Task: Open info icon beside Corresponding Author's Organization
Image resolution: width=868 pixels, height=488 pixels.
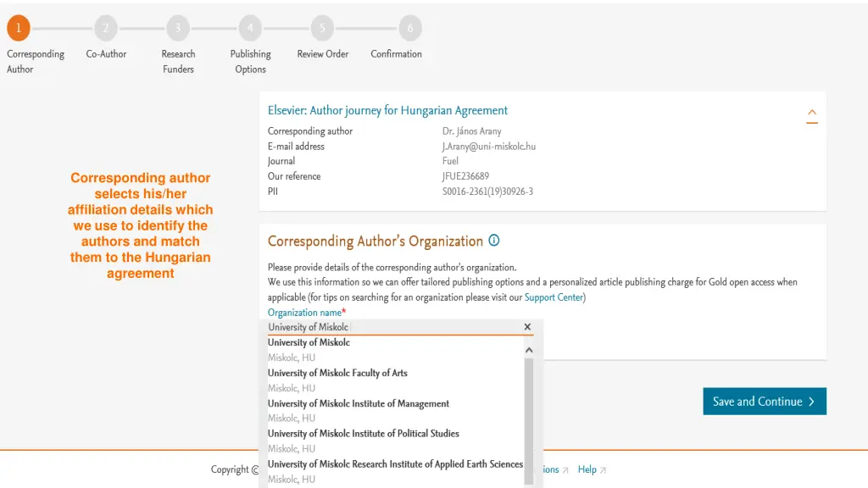Action: (494, 241)
